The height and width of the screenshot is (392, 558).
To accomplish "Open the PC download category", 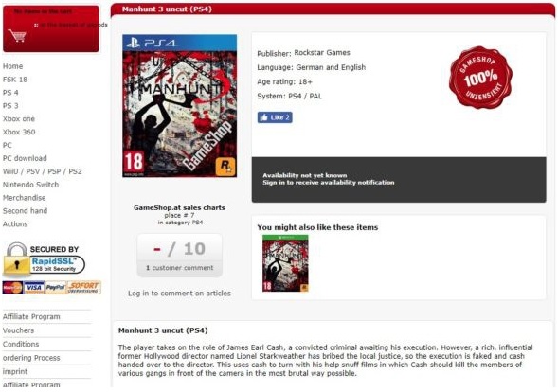I will (25, 158).
